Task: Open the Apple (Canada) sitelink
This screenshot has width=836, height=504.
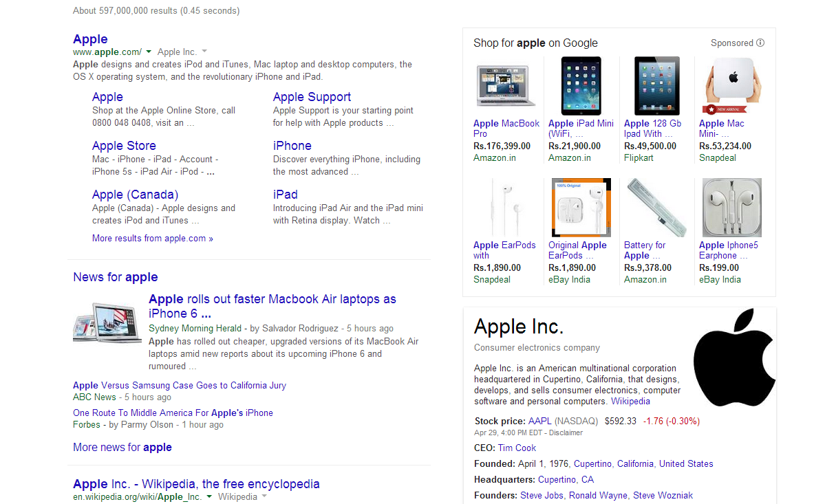Action: (135, 195)
